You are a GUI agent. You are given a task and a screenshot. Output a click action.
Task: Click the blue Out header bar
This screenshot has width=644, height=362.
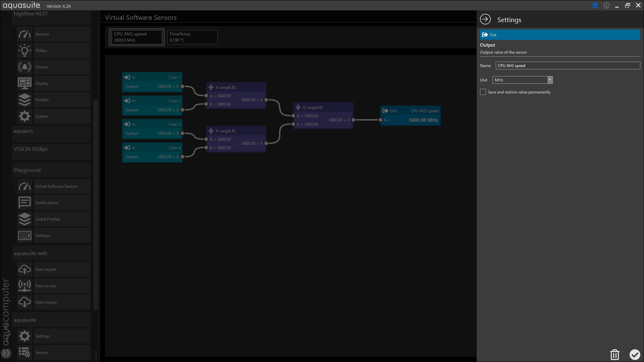(560, 35)
